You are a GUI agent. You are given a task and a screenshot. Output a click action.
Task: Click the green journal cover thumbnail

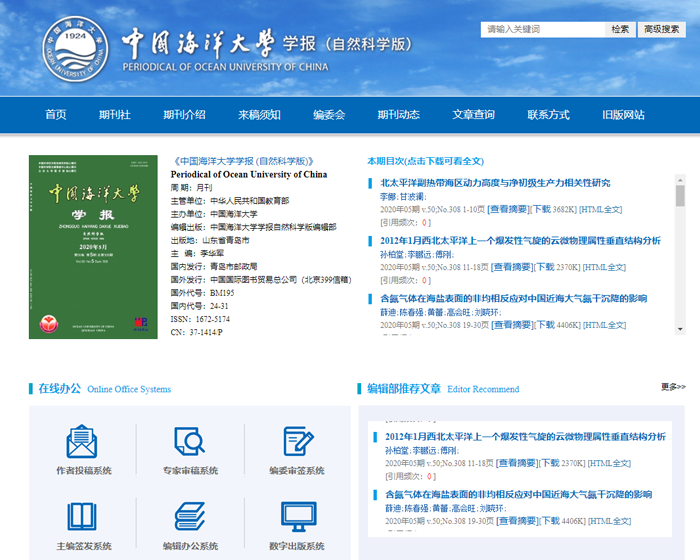pos(93,247)
